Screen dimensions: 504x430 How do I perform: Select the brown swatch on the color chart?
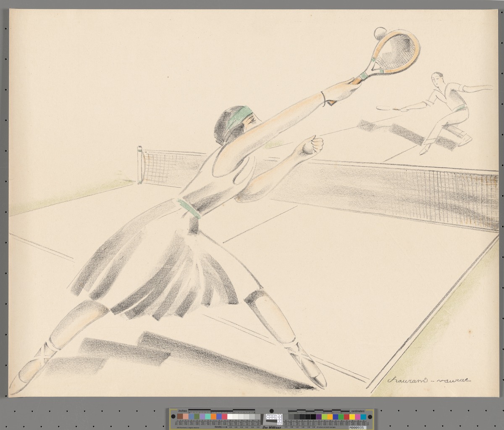coord(180,417)
